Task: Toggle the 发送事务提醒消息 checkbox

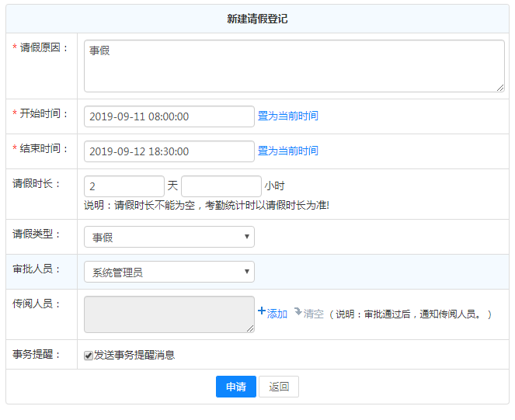Action: click(89, 356)
